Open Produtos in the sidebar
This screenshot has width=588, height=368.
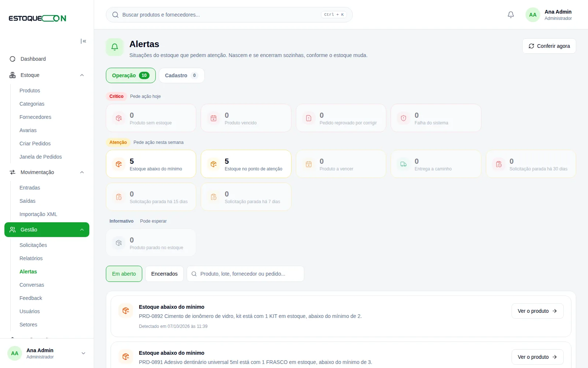tap(30, 91)
